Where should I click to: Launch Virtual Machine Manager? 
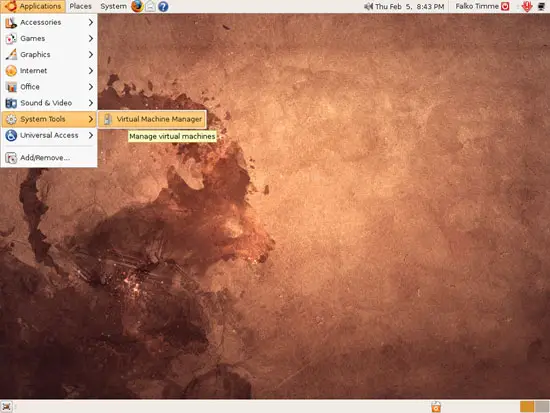pos(152,119)
